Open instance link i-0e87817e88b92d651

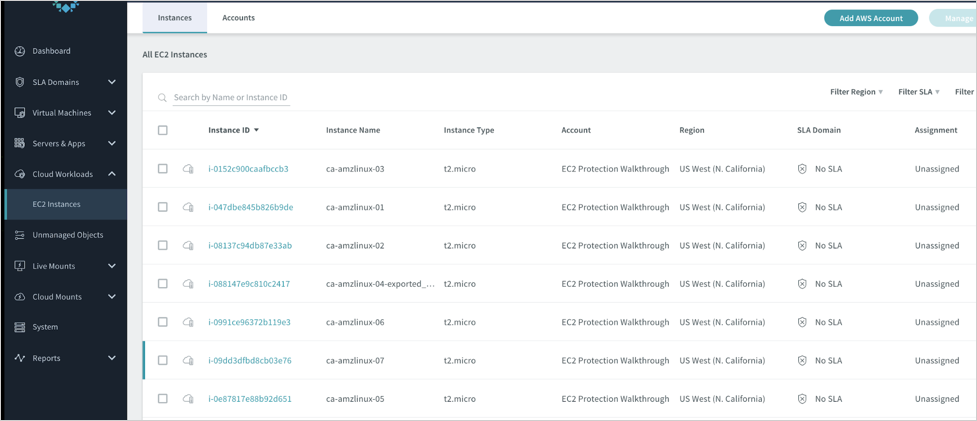coord(250,399)
